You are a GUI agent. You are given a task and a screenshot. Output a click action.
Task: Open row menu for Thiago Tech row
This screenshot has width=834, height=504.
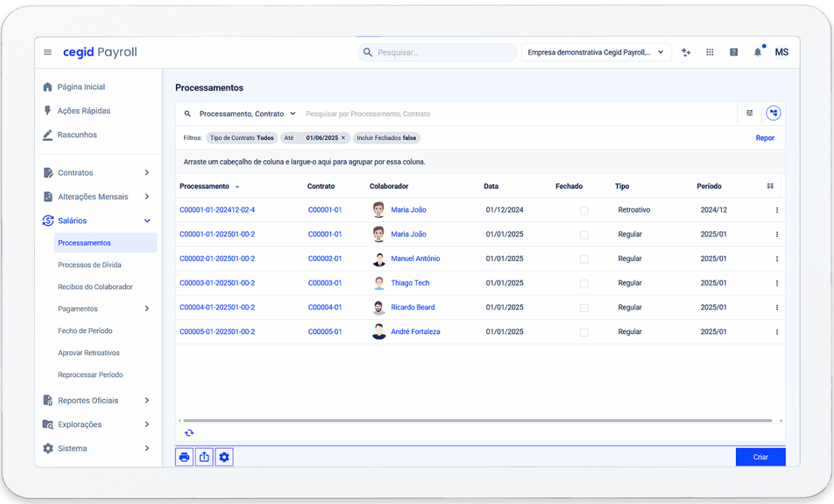(x=777, y=283)
